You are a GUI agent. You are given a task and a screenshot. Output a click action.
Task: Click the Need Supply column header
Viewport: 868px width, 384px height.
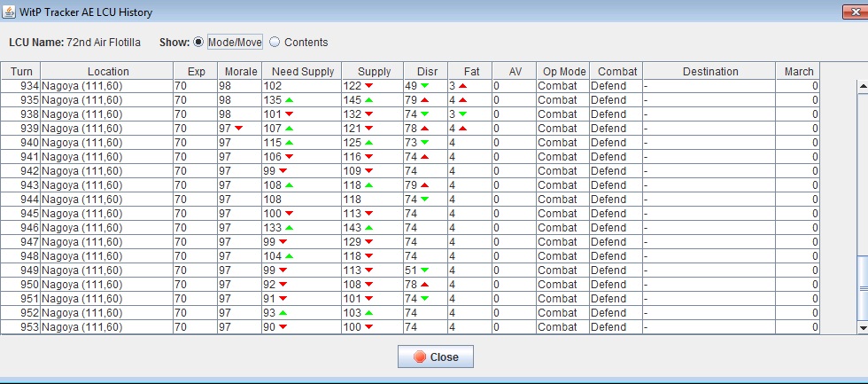click(x=302, y=72)
